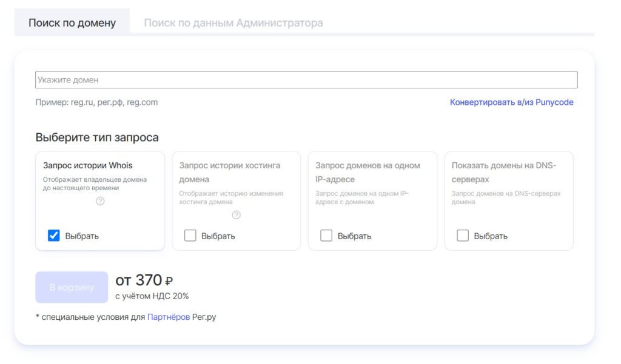Select the Поиск по домену tab
Screen dimensions: 621x364
[x=72, y=22]
